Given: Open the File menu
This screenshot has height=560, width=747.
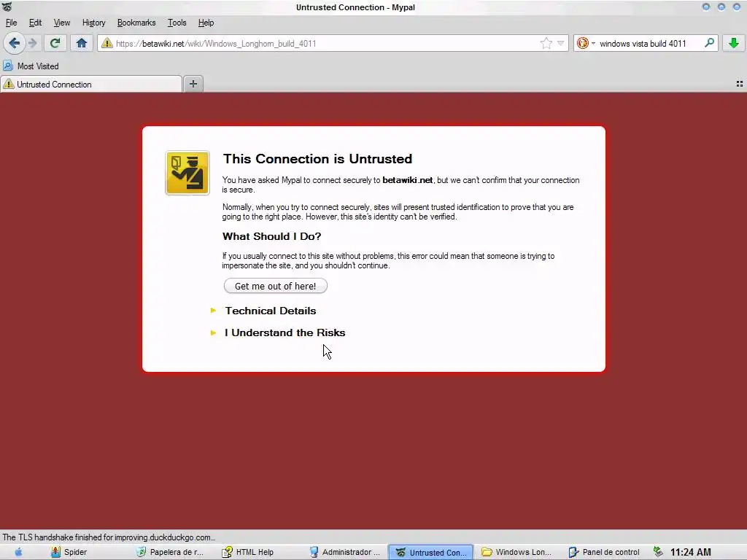Looking at the screenshot, I should (x=12, y=23).
